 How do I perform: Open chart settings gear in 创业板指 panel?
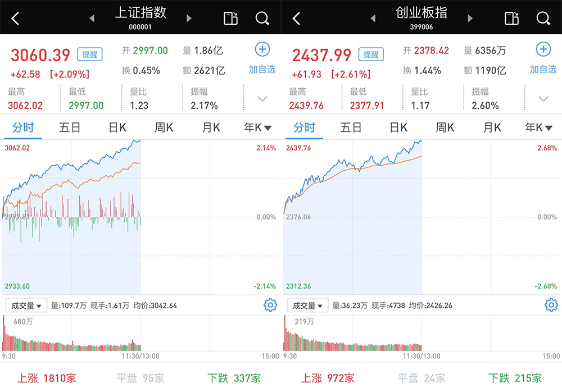[x=551, y=305]
